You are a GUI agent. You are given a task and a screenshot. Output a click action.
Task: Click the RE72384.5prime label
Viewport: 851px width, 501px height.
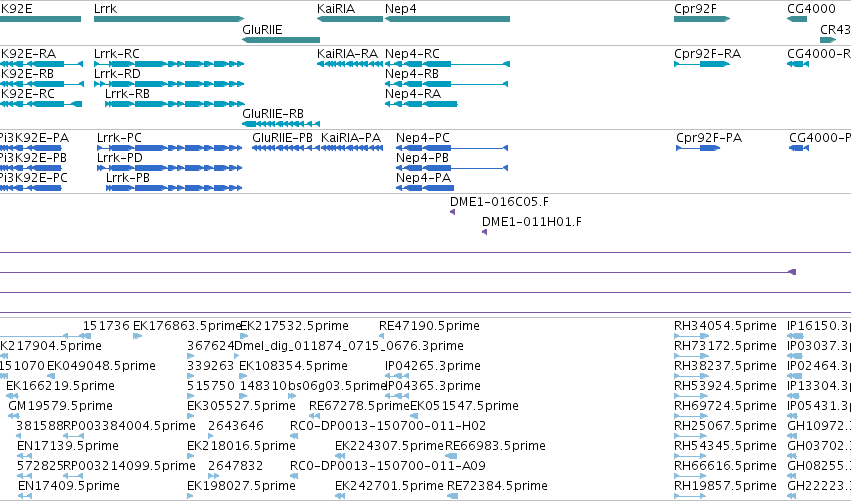[497, 486]
